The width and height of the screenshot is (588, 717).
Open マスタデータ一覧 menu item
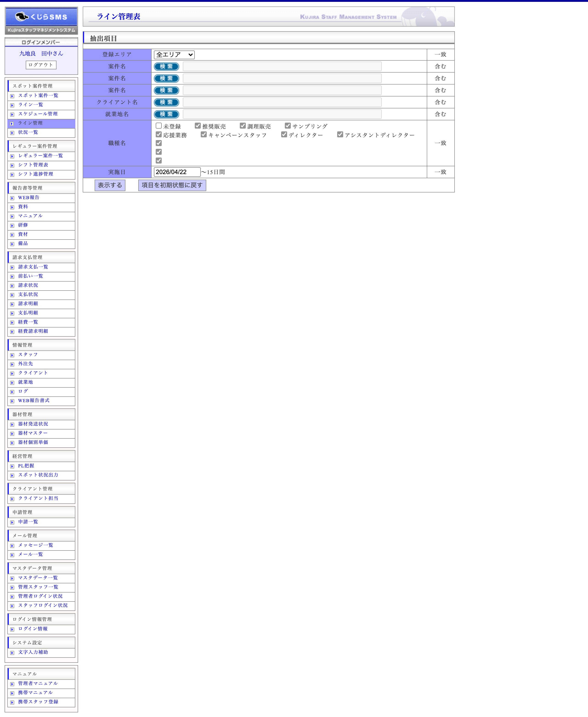pos(38,577)
